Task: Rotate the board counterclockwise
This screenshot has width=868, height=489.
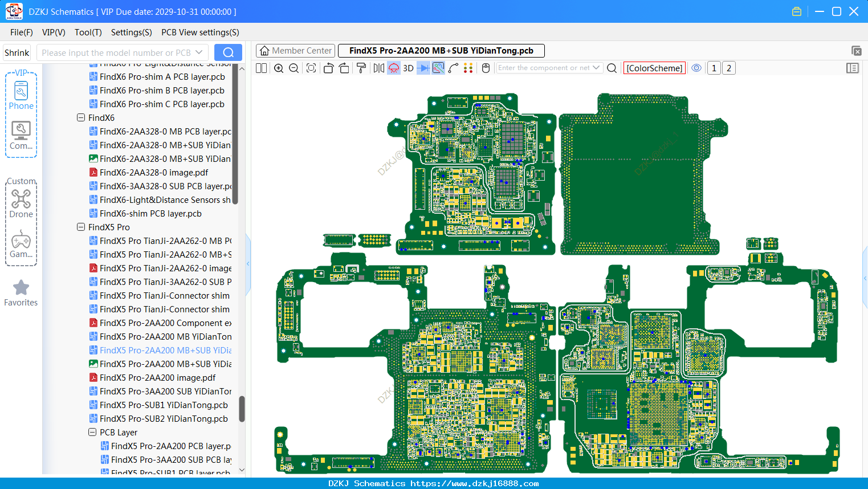Action: click(x=328, y=68)
